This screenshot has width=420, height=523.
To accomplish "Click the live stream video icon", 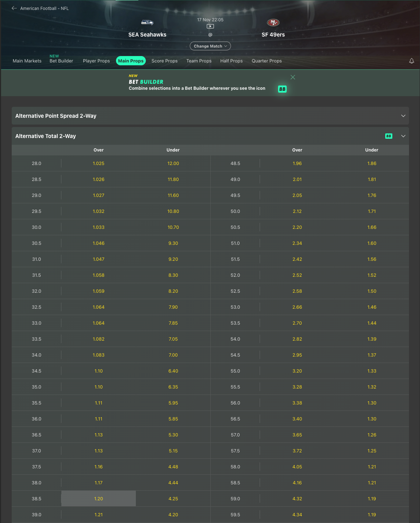I will pyautogui.click(x=210, y=26).
